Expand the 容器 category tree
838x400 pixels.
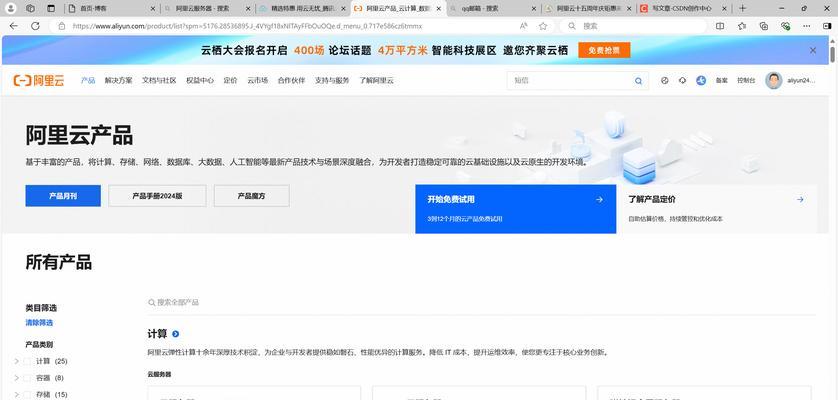click(17, 378)
